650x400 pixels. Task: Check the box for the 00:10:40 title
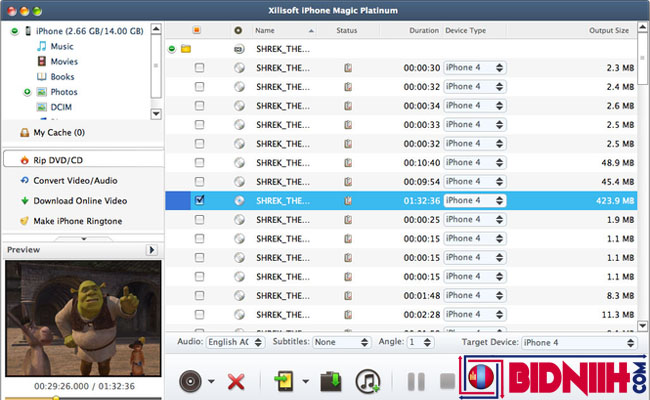(199, 162)
